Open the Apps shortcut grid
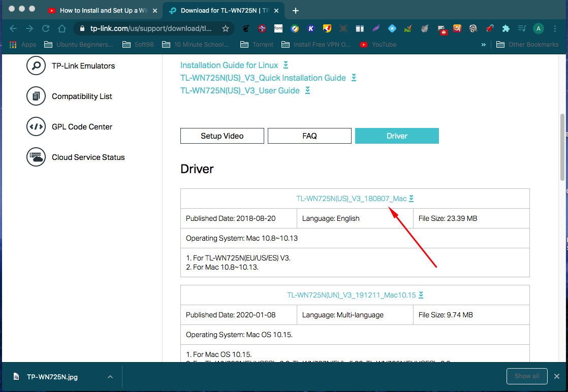Viewport: 568px width, 392px height. pyautogui.click(x=22, y=45)
